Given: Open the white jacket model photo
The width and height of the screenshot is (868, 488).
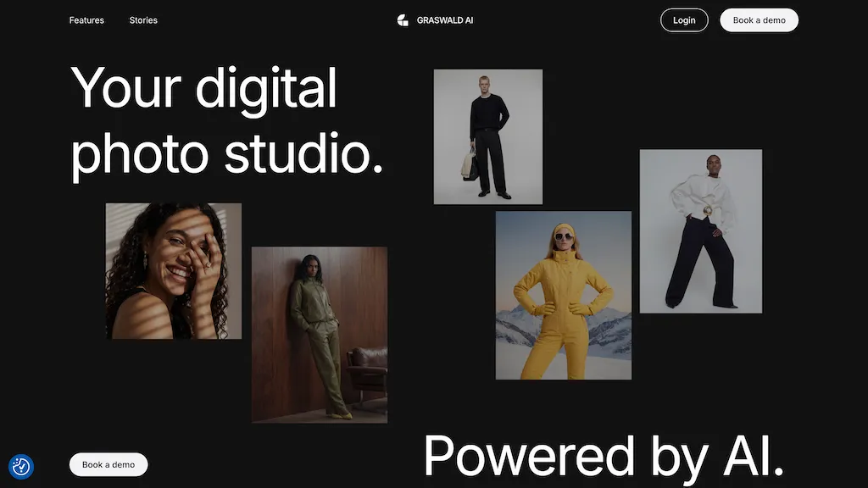Looking at the screenshot, I should (700, 231).
